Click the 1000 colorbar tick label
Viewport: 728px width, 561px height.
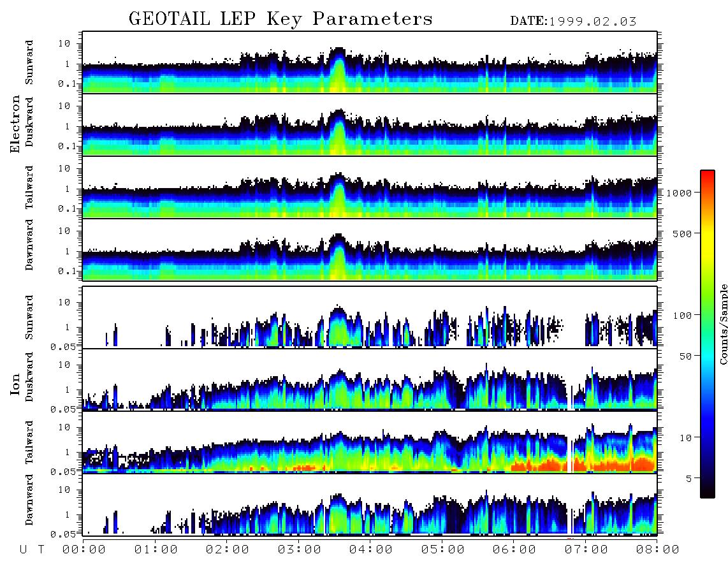click(679, 193)
